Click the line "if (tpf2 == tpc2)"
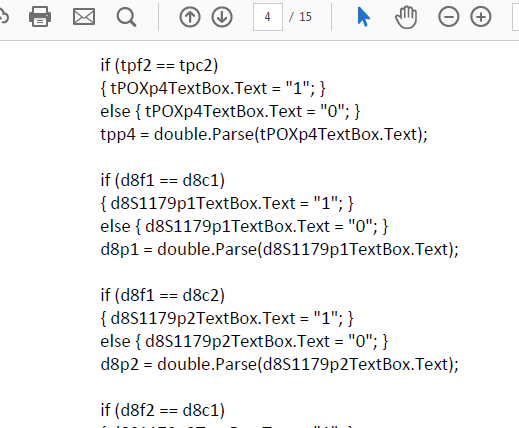The image size is (519, 428). (159, 65)
